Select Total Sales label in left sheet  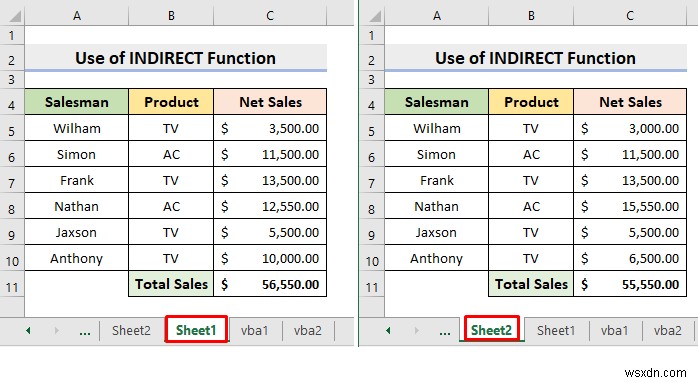[171, 284]
